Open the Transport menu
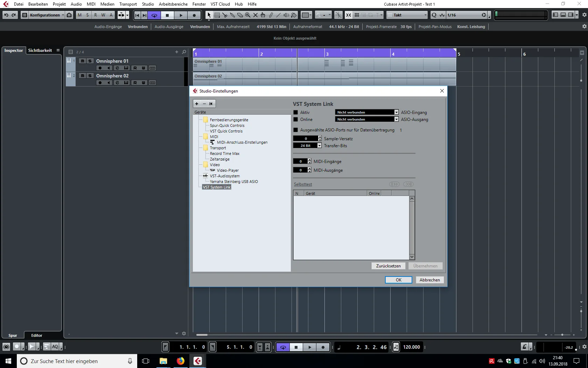This screenshot has width=588, height=368. (x=128, y=4)
